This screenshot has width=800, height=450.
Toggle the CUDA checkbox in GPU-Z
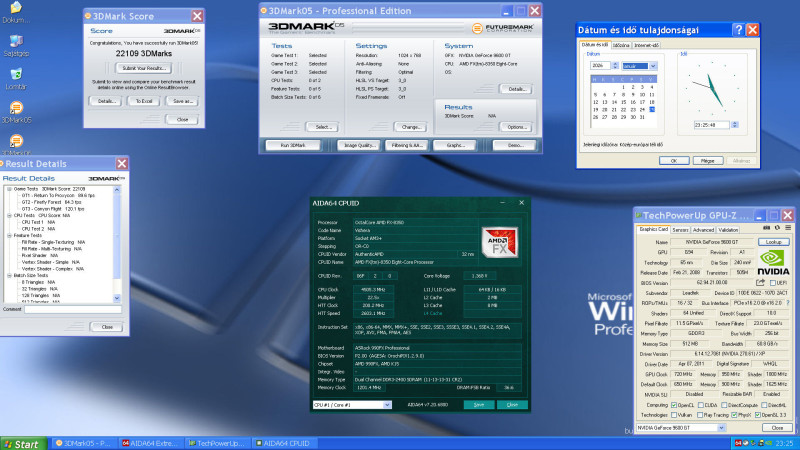coord(701,405)
